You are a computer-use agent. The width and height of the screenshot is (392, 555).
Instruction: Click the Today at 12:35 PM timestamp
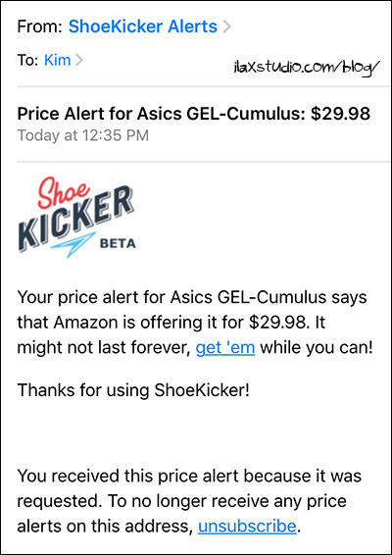(x=83, y=135)
